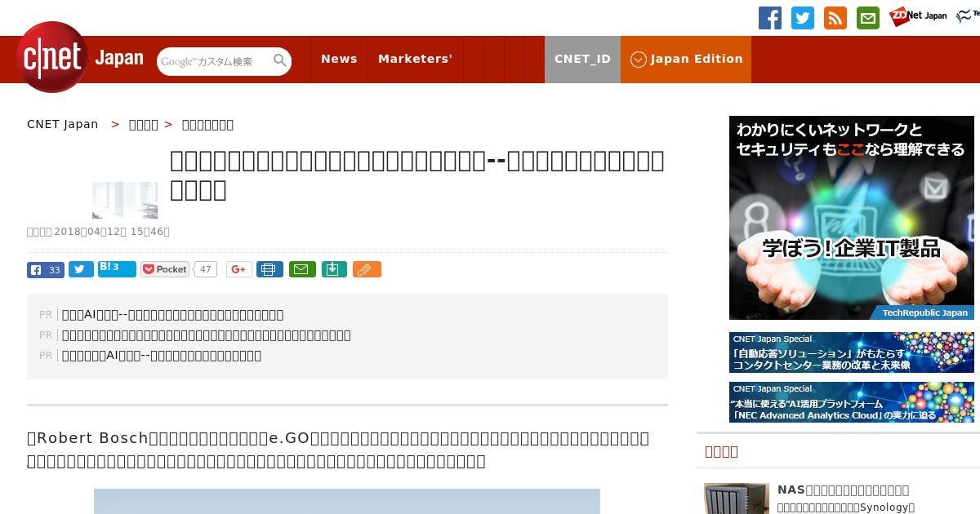This screenshot has height=514, width=980.
Task: Open the NAS sidebar article link
Action: 844,490
